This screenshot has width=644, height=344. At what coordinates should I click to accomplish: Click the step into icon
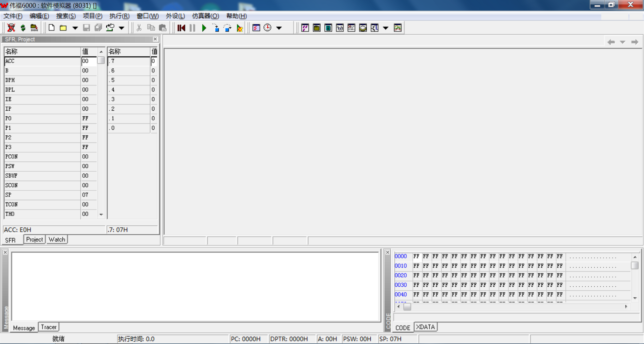coord(216,28)
